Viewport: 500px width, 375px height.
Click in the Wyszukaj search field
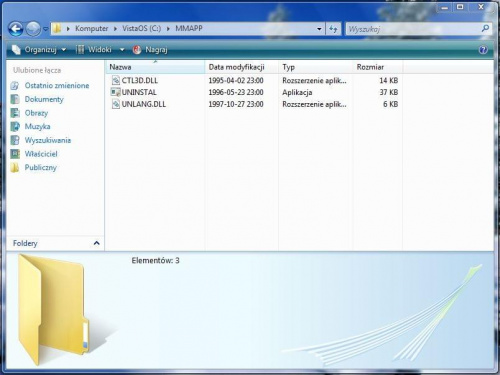pyautogui.click(x=412, y=29)
